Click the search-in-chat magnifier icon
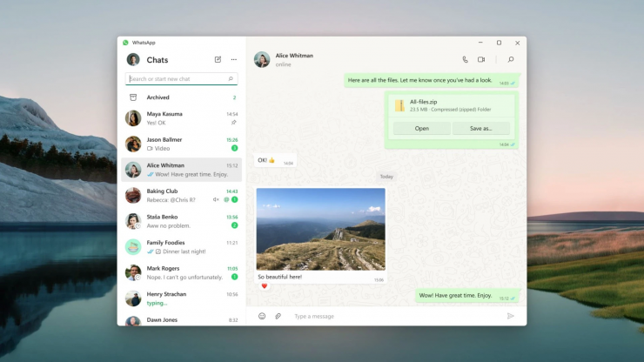Viewport: 644px width, 362px height. click(510, 60)
